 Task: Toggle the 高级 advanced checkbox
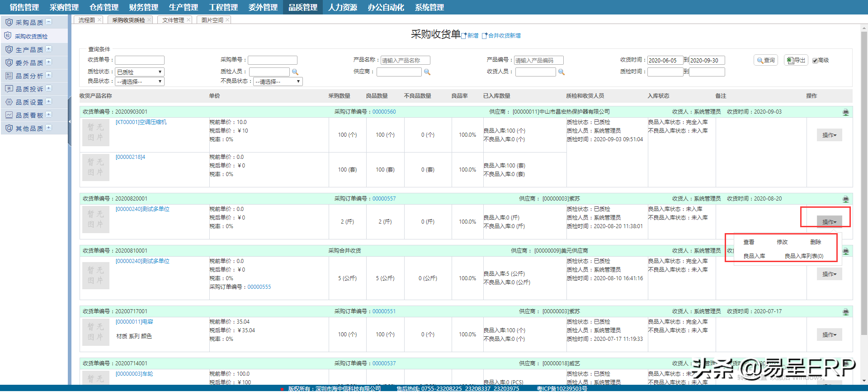pyautogui.click(x=815, y=61)
